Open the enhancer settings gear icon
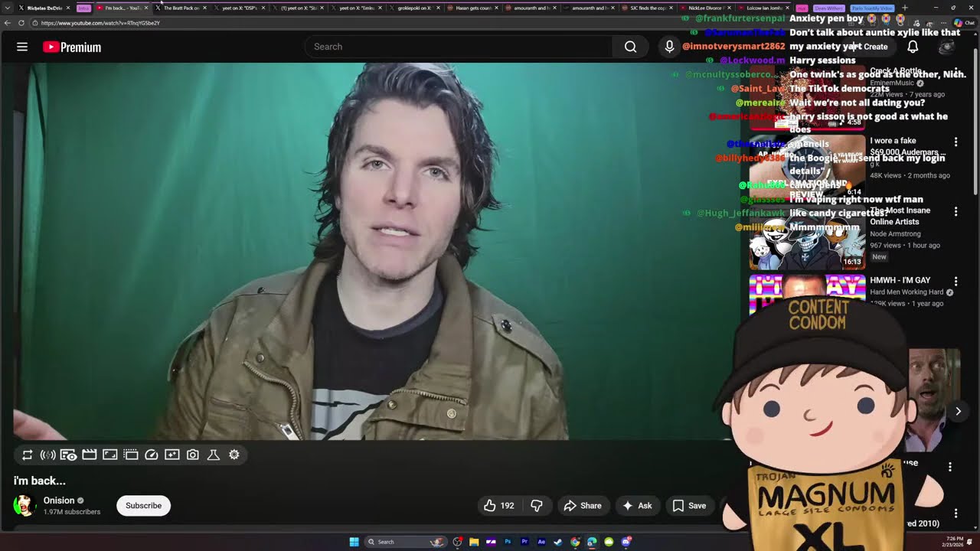Image resolution: width=980 pixels, height=551 pixels. point(234,455)
